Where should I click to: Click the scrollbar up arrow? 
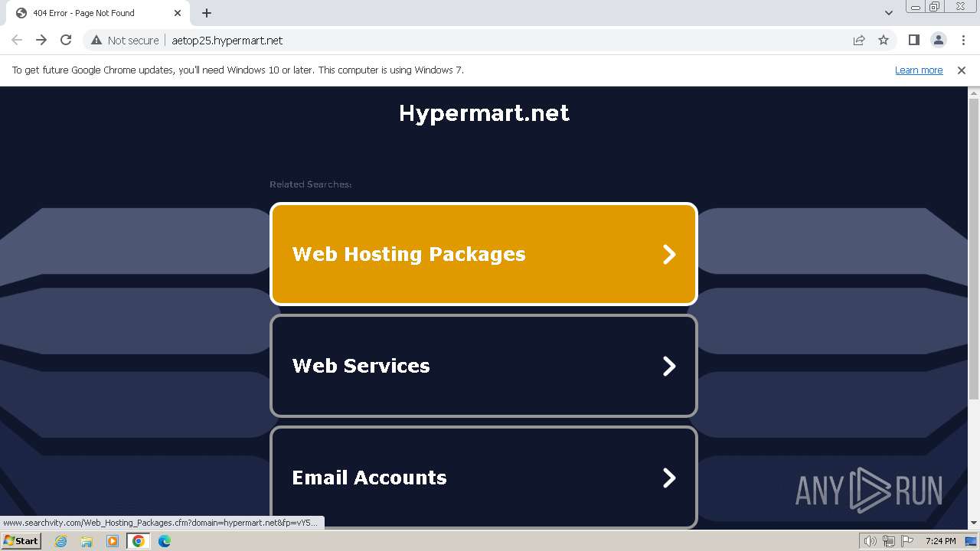(x=974, y=93)
